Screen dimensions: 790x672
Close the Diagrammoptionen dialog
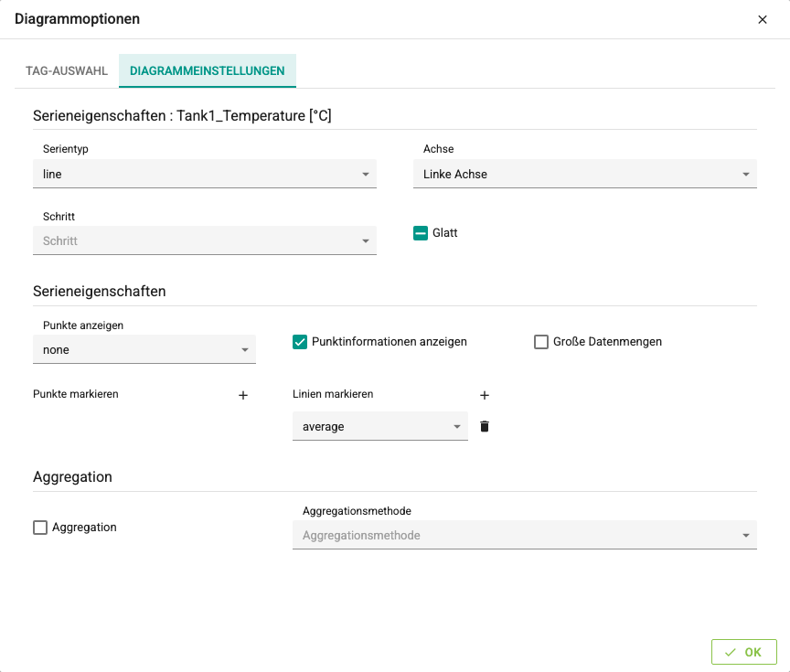pos(763,19)
